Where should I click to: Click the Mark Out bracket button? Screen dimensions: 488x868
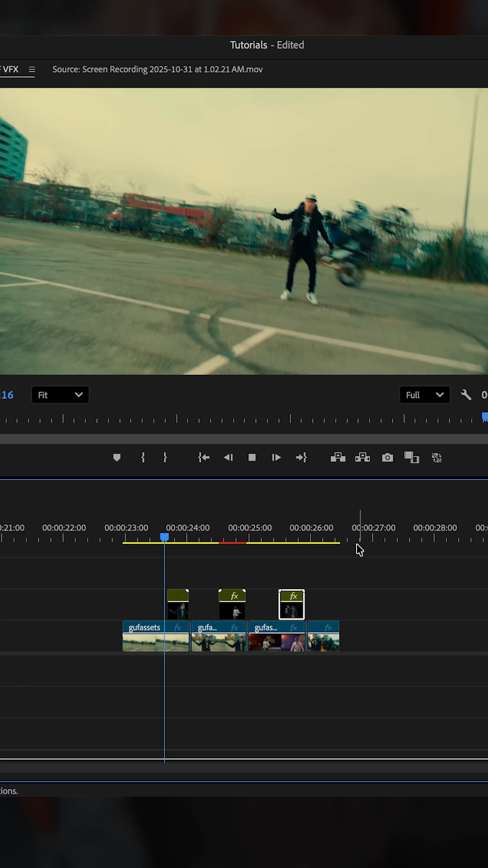tap(165, 458)
